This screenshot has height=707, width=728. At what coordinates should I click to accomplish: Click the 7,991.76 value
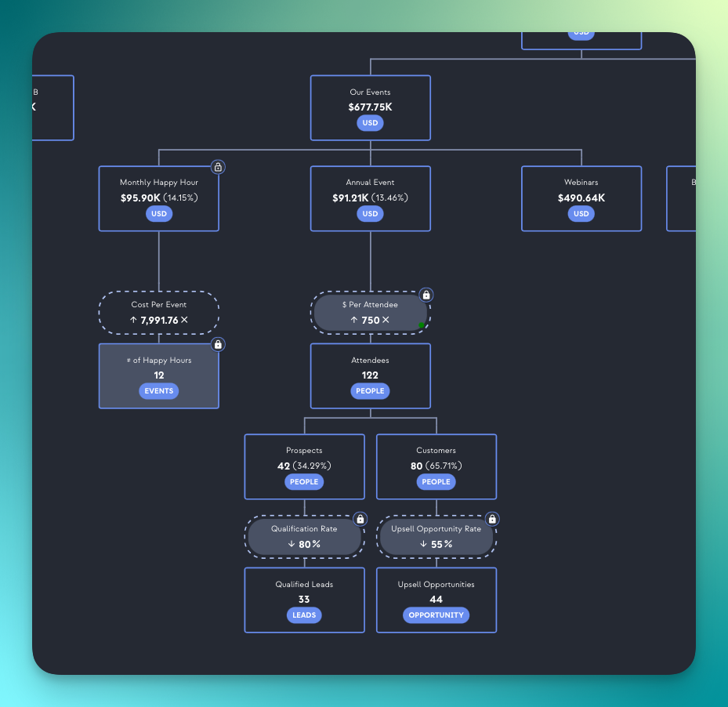click(159, 320)
